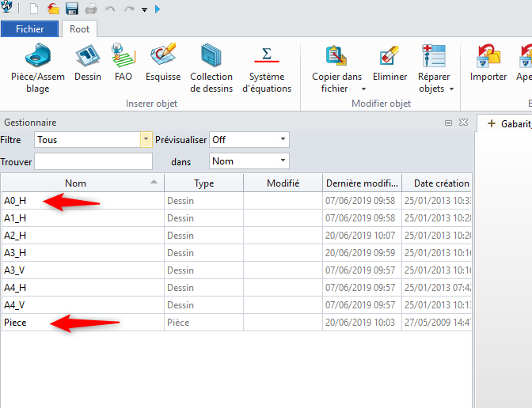Sort by the Nom column header
Image resolution: width=532 pixels, height=408 pixels.
pos(83,183)
